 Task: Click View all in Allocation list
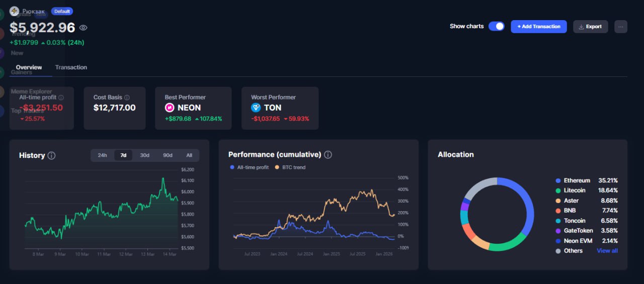pos(607,251)
